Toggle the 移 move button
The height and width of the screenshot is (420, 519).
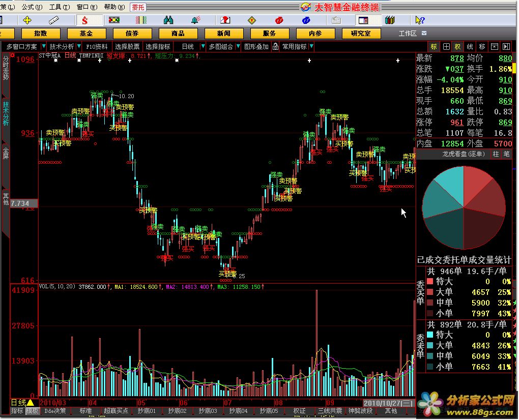click(x=482, y=47)
